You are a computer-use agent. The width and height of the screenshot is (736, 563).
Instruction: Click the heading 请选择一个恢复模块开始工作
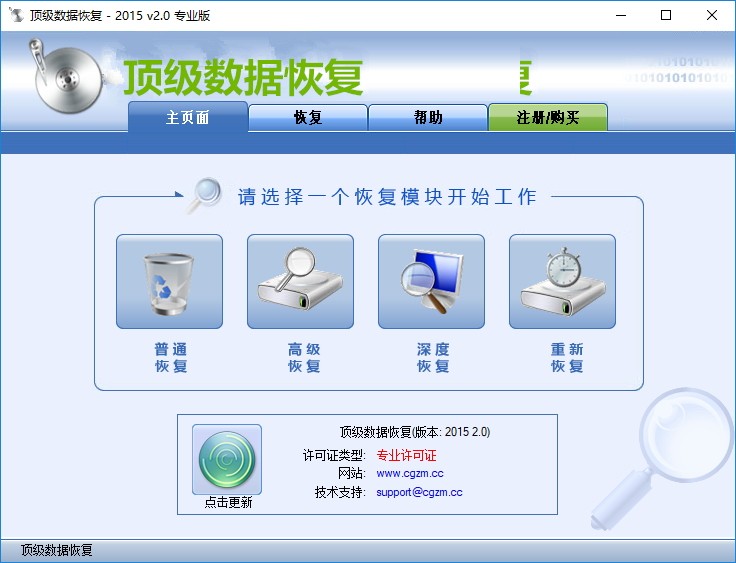coord(387,197)
